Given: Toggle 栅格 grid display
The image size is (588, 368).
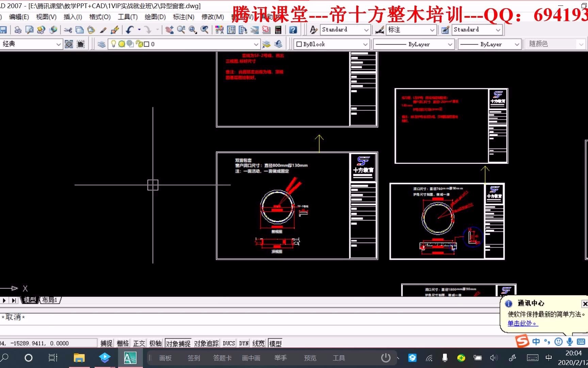Looking at the screenshot, I should (x=122, y=343).
